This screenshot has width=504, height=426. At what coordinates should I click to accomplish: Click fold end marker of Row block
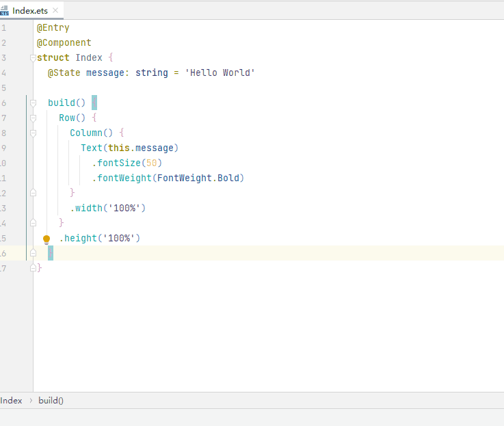(33, 223)
